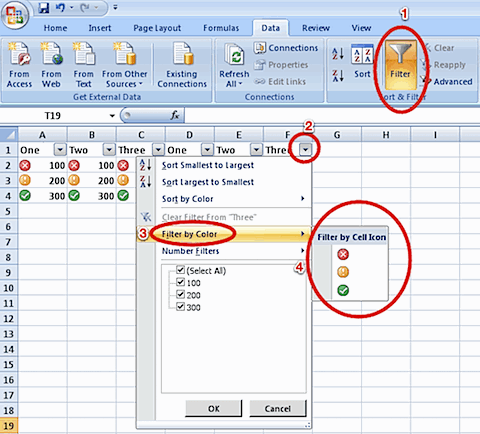Click the Cancel button
The image size is (480, 434).
278,409
